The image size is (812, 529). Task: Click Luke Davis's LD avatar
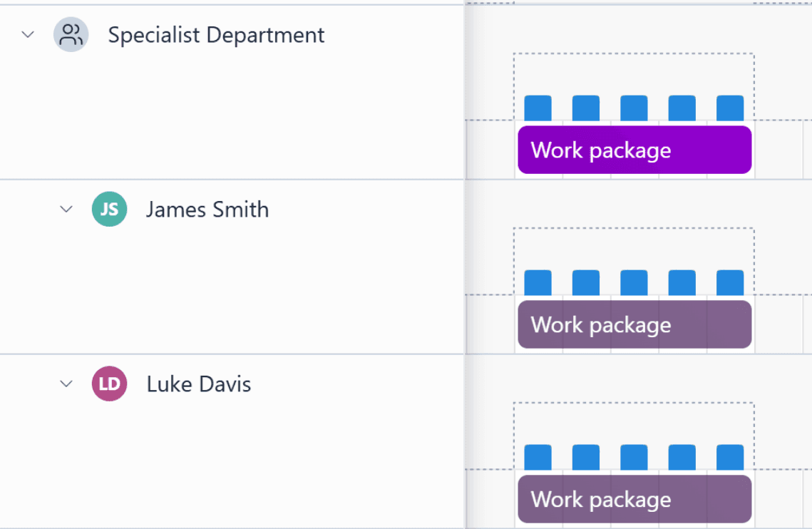tap(109, 384)
